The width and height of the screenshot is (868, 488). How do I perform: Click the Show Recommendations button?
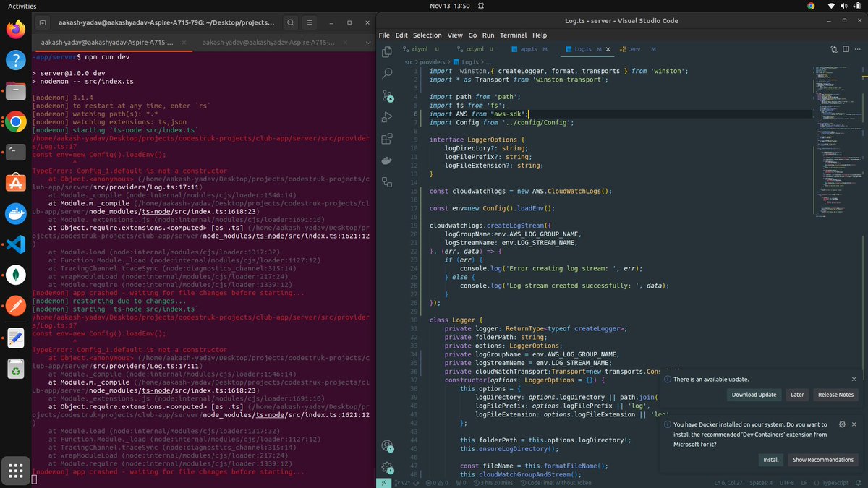pos(823,460)
